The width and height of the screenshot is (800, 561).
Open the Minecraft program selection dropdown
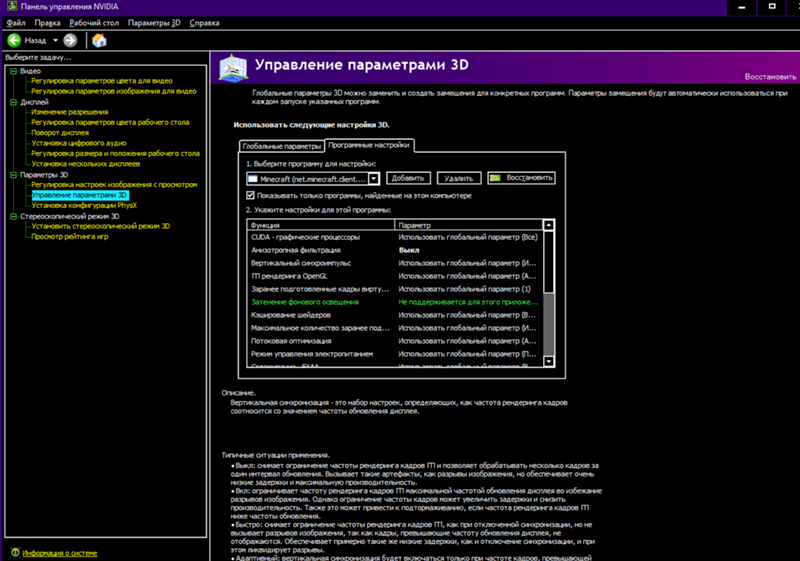(x=373, y=178)
